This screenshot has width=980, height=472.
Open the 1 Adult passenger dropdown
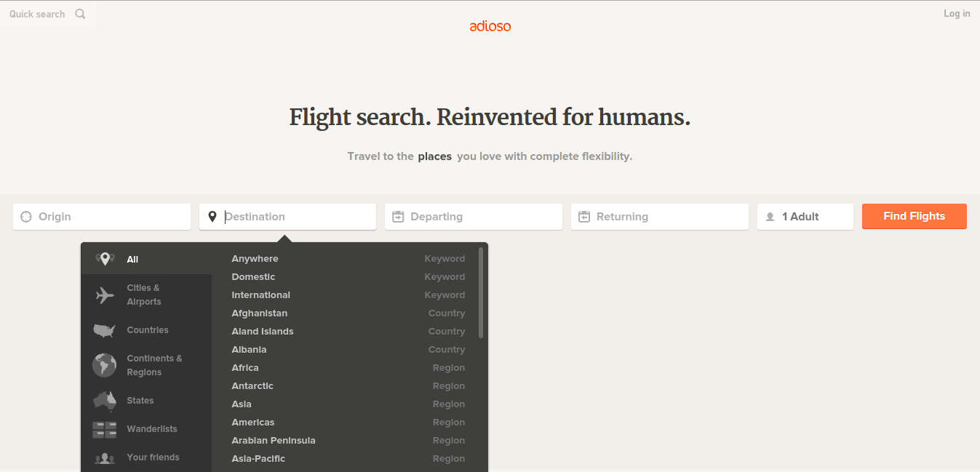click(x=805, y=217)
